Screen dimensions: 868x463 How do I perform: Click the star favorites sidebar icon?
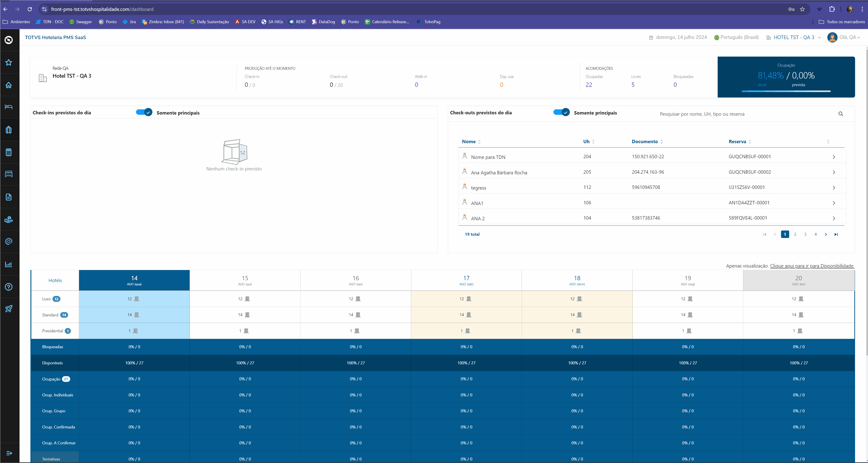click(9, 62)
